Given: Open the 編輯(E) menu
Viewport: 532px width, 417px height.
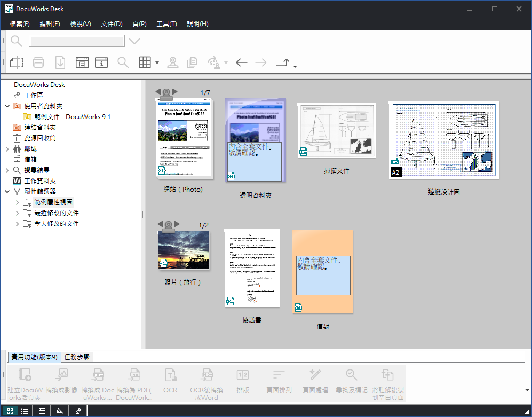Looking at the screenshot, I should click(50, 24).
